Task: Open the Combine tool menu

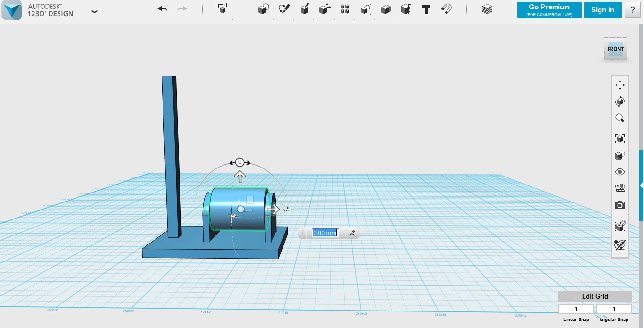Action: pyautogui.click(x=386, y=9)
